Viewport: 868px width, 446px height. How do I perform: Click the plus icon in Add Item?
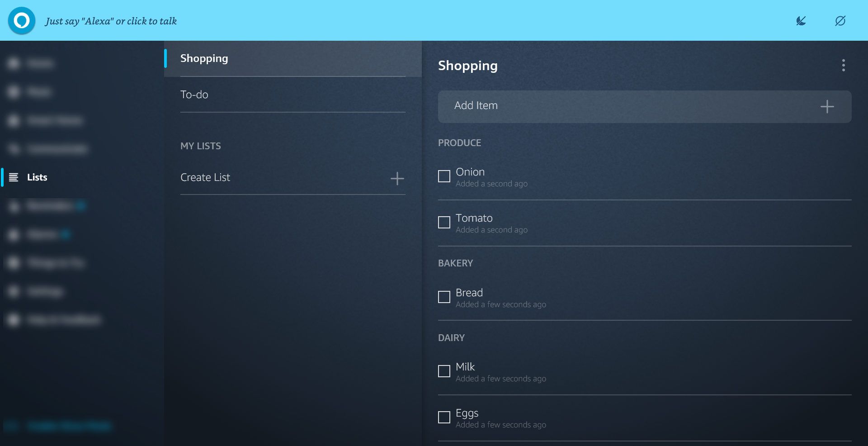tap(827, 107)
